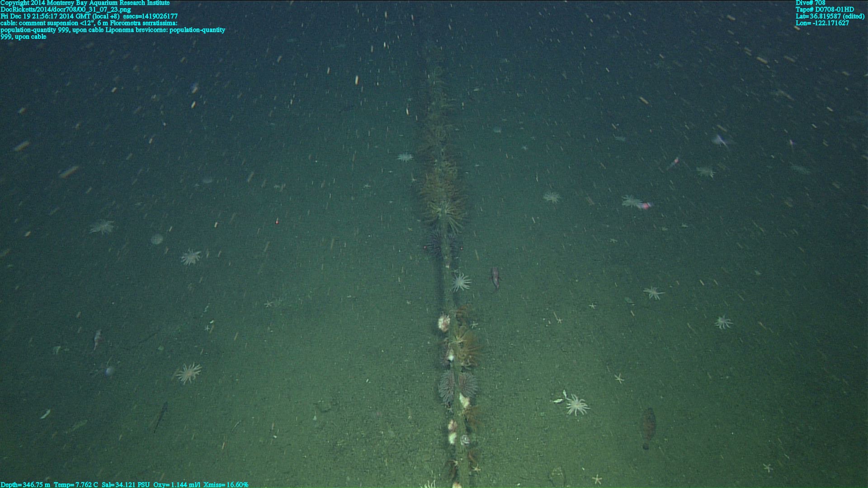868x488 pixels.
Task: Click the Lon= -122.171627 readout
Action: pos(822,23)
